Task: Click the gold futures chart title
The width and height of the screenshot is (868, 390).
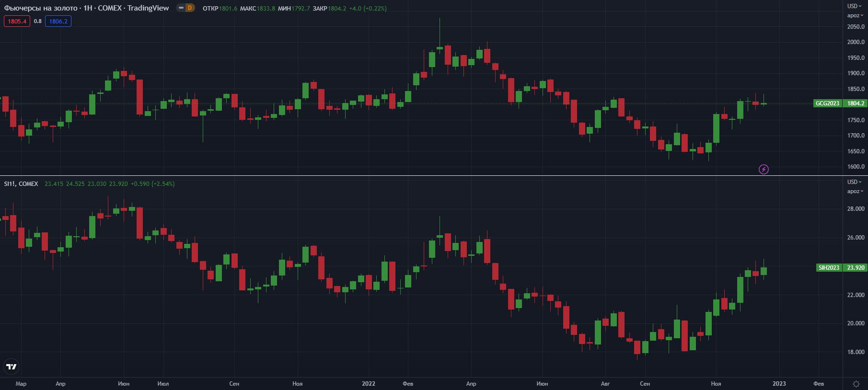Action: click(x=86, y=8)
